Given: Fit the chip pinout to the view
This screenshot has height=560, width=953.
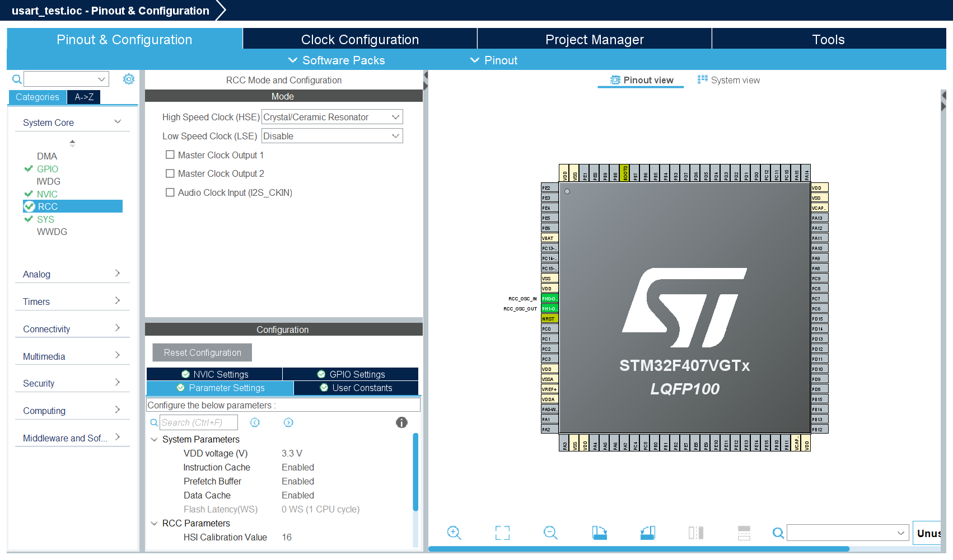Looking at the screenshot, I should click(x=502, y=533).
